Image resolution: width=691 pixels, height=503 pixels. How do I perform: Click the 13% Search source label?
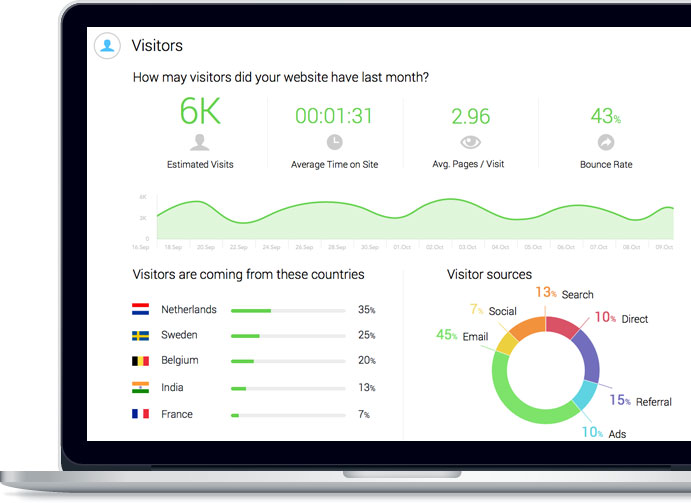coord(565,293)
